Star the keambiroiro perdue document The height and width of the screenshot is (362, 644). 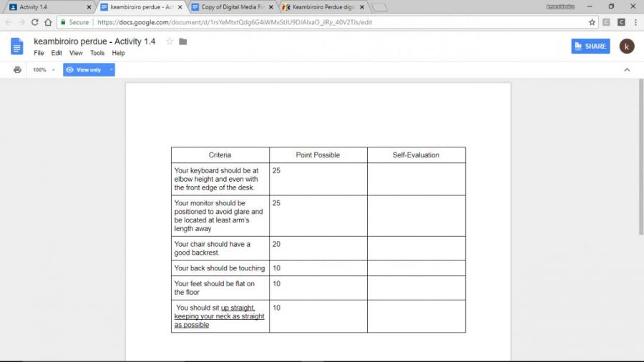pos(170,41)
